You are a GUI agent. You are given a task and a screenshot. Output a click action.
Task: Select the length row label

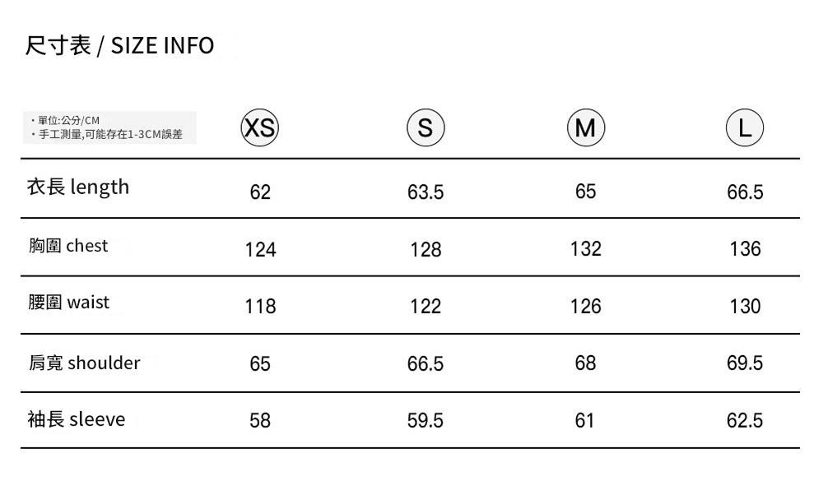click(78, 187)
